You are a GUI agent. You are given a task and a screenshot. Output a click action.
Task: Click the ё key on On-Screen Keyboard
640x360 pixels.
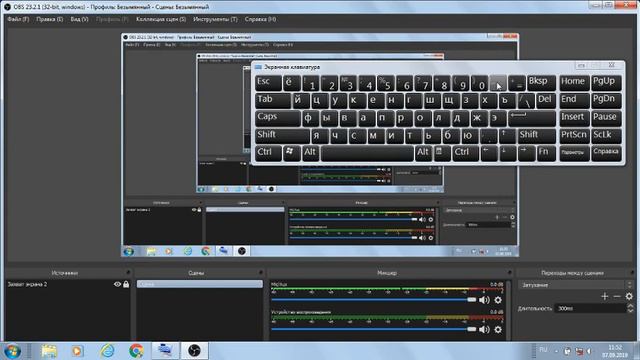[x=291, y=83]
